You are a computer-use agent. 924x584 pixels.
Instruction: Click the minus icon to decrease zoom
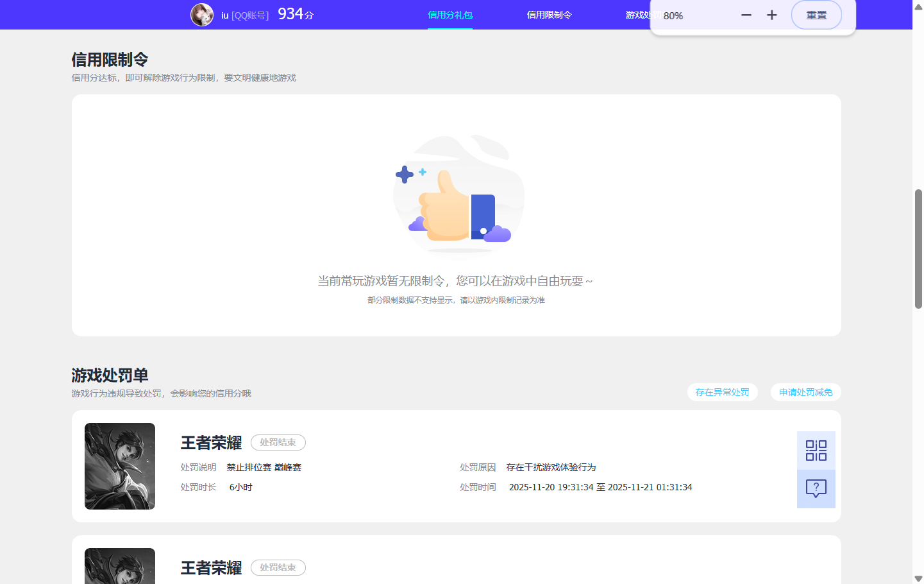[x=746, y=14]
